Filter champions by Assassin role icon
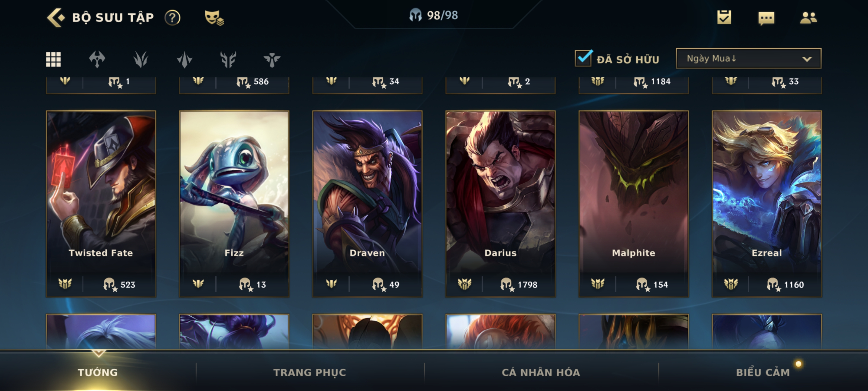 click(x=185, y=59)
